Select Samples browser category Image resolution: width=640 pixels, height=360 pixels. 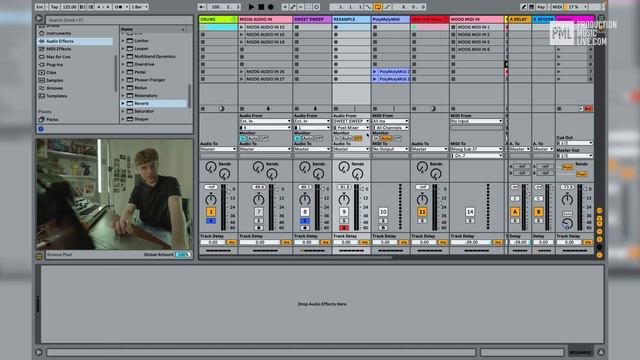[54, 80]
